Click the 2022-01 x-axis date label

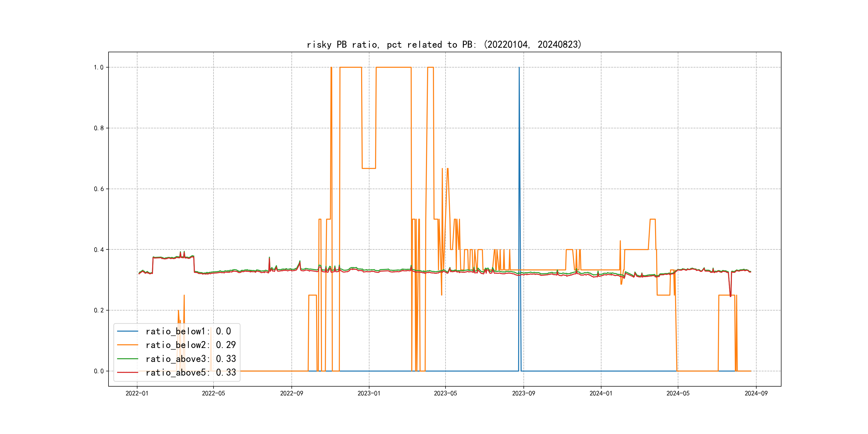pos(137,393)
